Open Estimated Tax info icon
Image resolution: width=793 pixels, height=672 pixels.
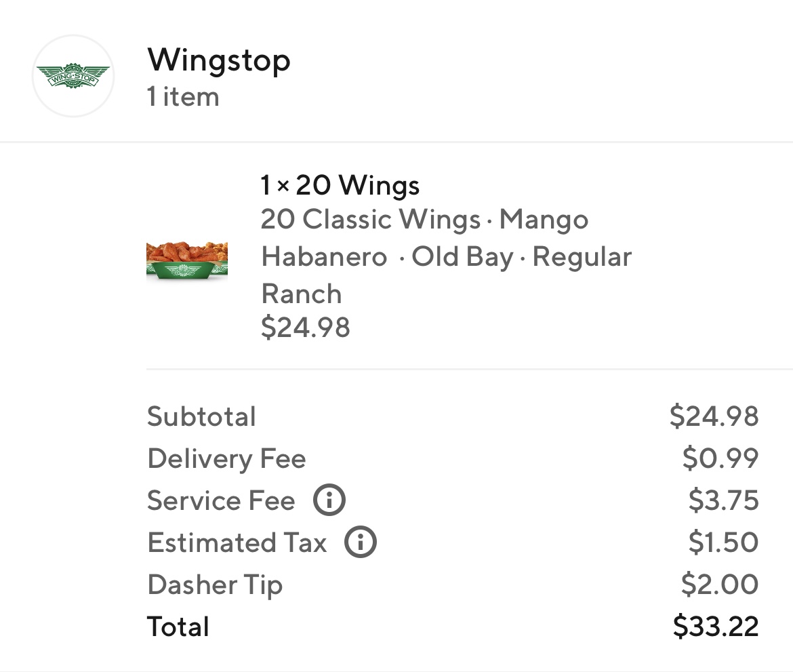pyautogui.click(x=361, y=543)
